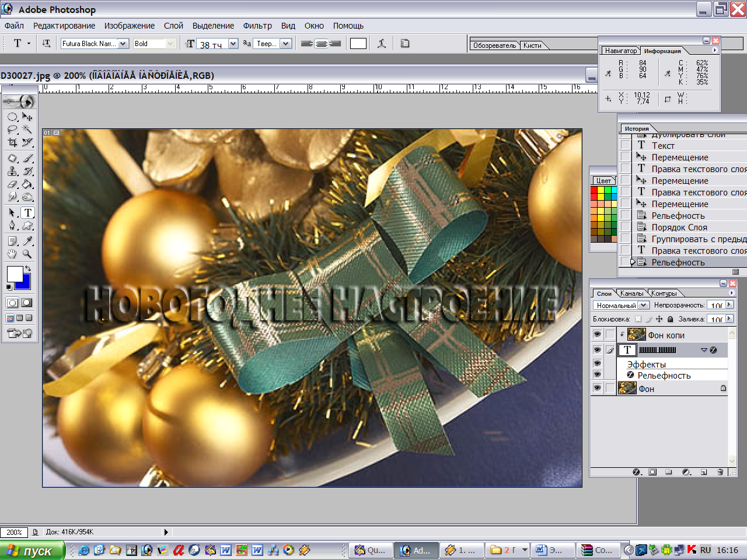Open Кисти palette well tab
747x560 pixels.
tap(532, 45)
